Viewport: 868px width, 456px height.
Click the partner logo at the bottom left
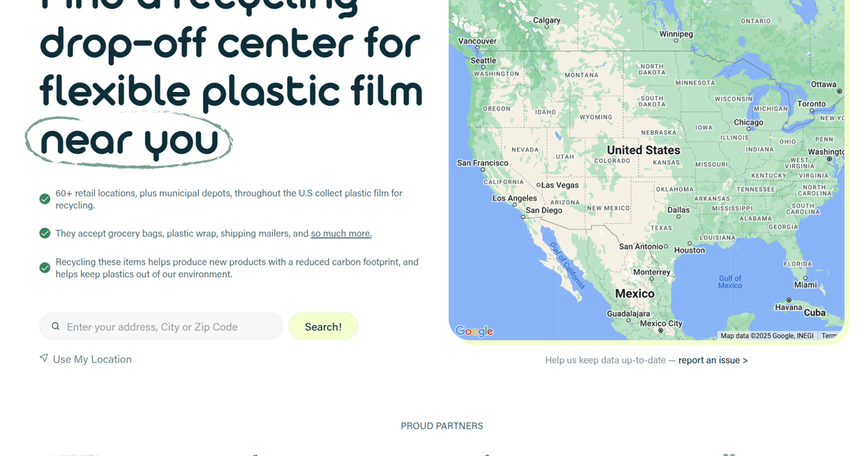pyautogui.click(x=70, y=455)
